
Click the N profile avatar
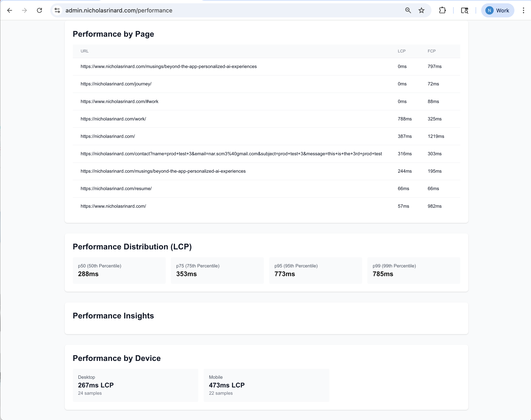pos(490,10)
